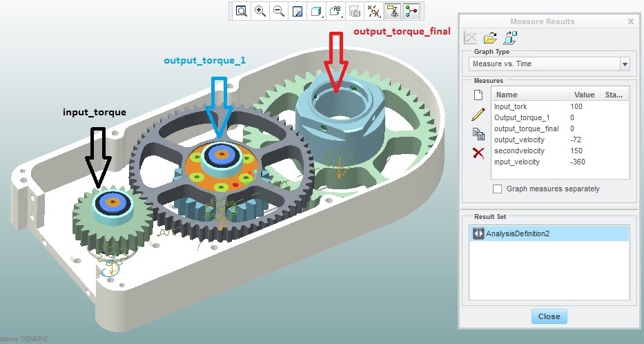This screenshot has height=344, width=644.
Task: Click the Name column header
Action: (531, 95)
